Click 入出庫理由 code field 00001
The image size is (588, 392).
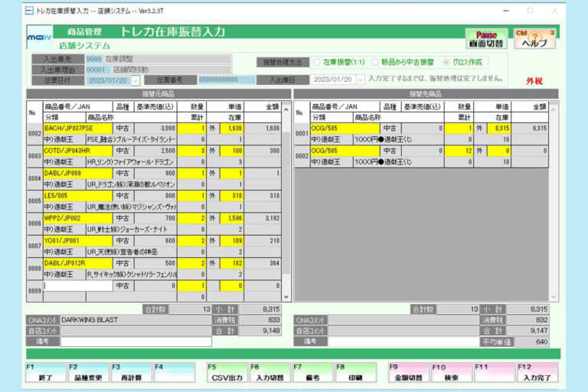96,70
